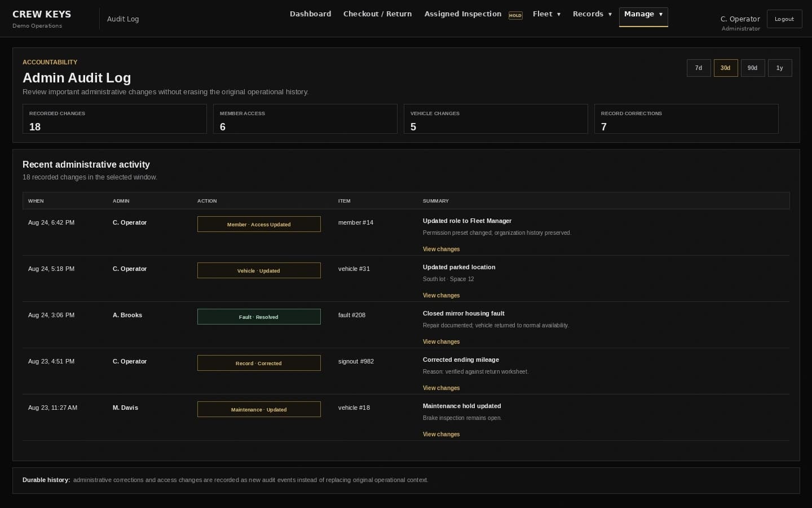Click the Fault · Resolved action tag
Image resolution: width=812 pixels, height=508 pixels.
tap(259, 317)
